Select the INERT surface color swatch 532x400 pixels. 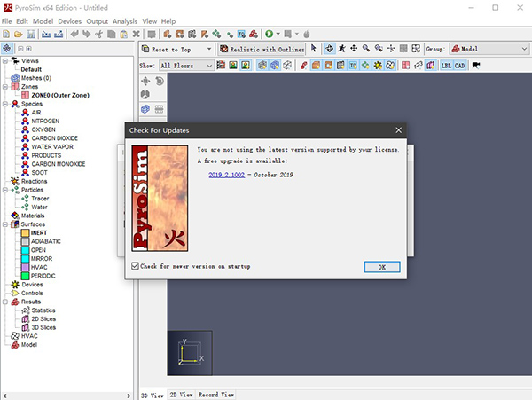(24, 232)
